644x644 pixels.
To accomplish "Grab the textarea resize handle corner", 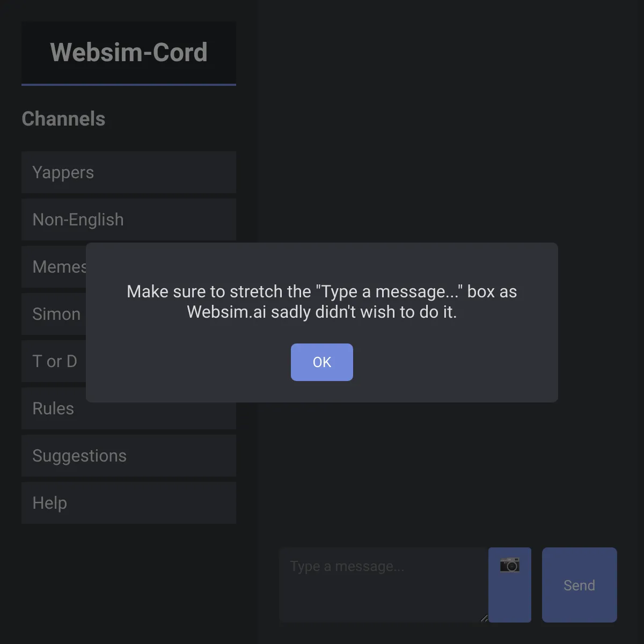I will click(484, 618).
